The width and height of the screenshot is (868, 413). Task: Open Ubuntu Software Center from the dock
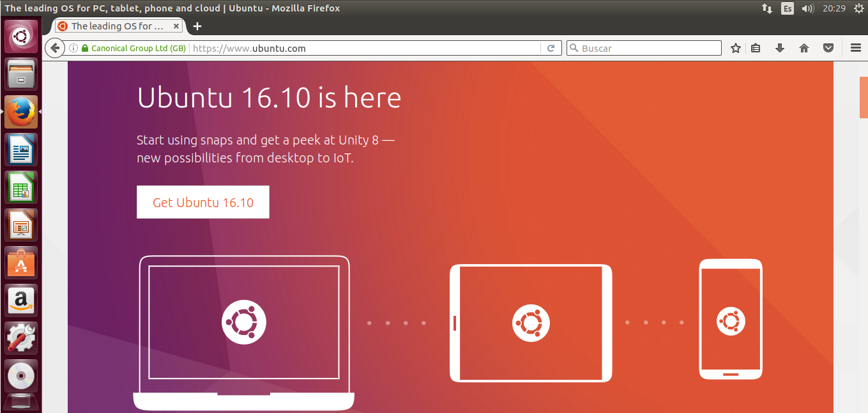21,262
